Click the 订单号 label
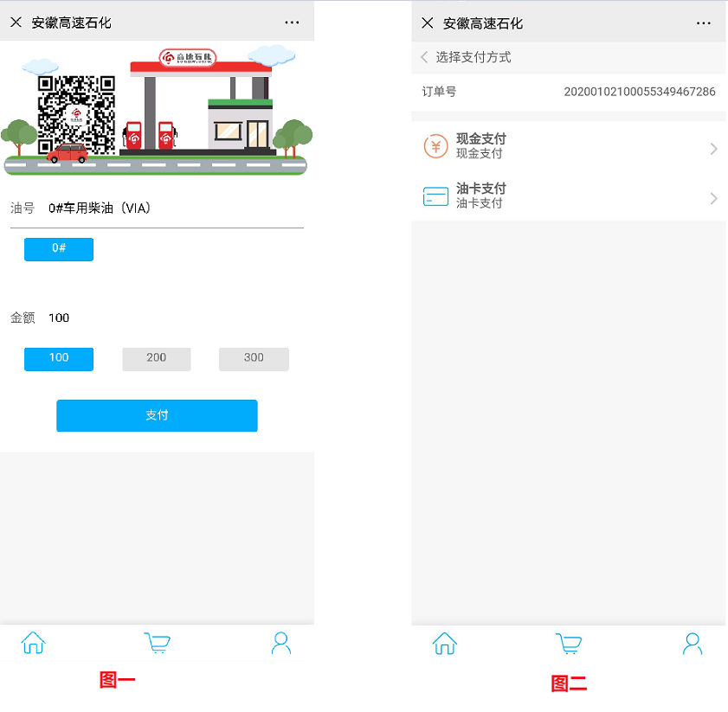 click(439, 92)
